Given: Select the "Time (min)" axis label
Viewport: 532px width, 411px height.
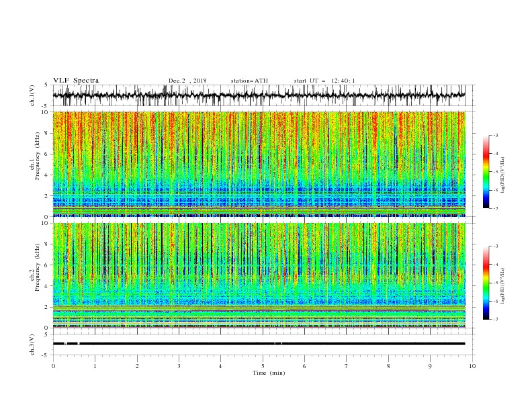Looking at the screenshot, I should tap(269, 373).
